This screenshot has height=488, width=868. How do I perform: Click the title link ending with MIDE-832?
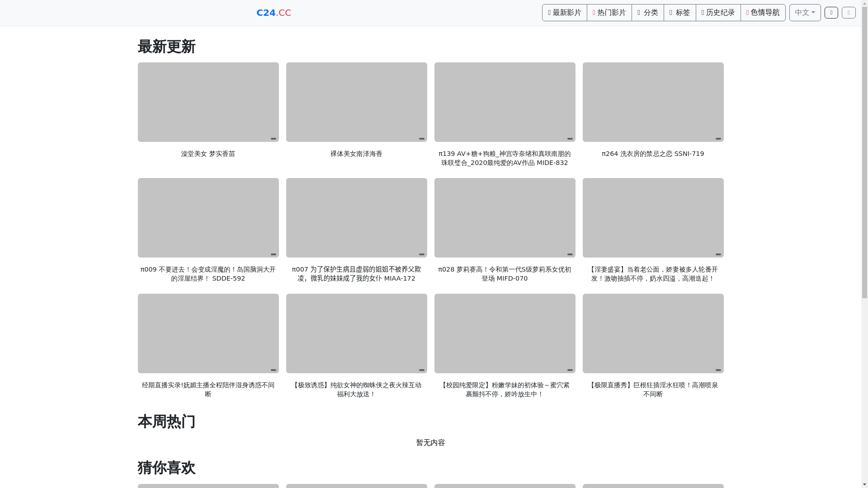[505, 158]
